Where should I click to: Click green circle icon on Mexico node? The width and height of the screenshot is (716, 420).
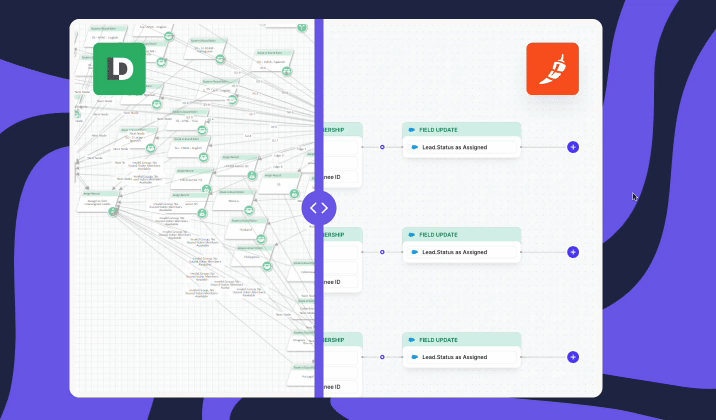[249, 210]
